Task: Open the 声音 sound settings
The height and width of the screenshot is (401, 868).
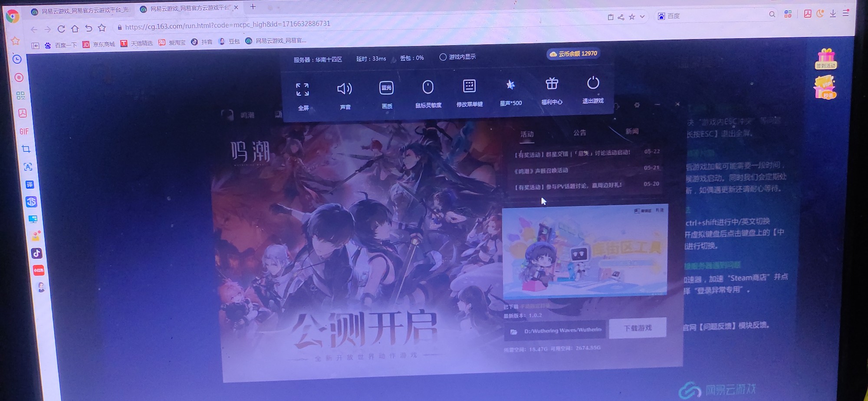Action: click(345, 89)
